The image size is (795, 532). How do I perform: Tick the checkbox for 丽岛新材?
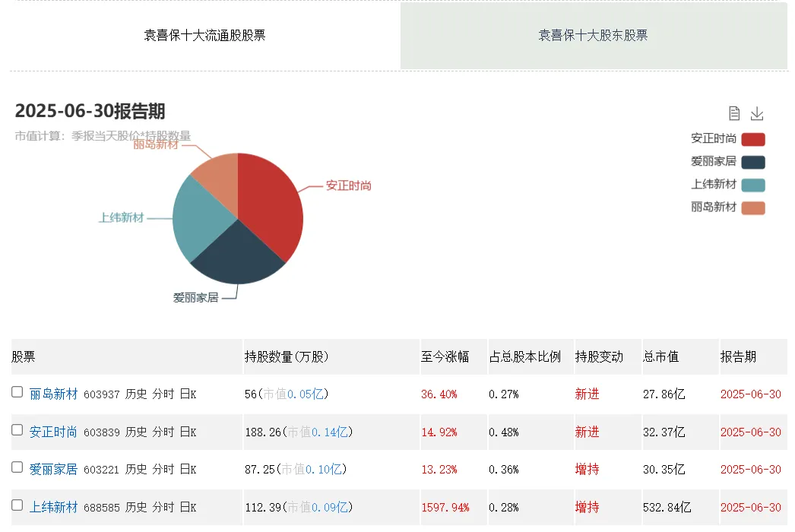[x=17, y=392]
